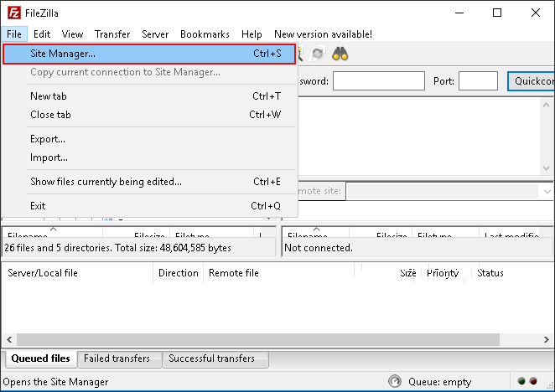555x392 pixels.
Task: Click message log scroll up arrow
Action: [546, 105]
